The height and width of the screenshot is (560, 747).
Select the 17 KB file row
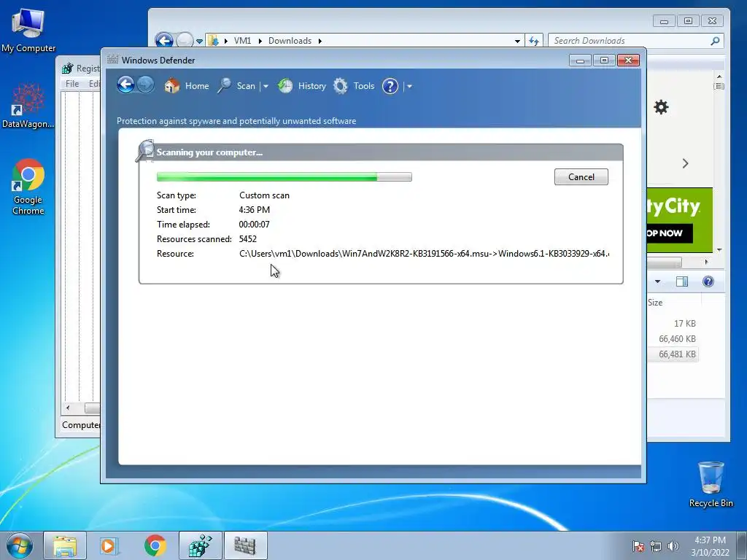673,323
